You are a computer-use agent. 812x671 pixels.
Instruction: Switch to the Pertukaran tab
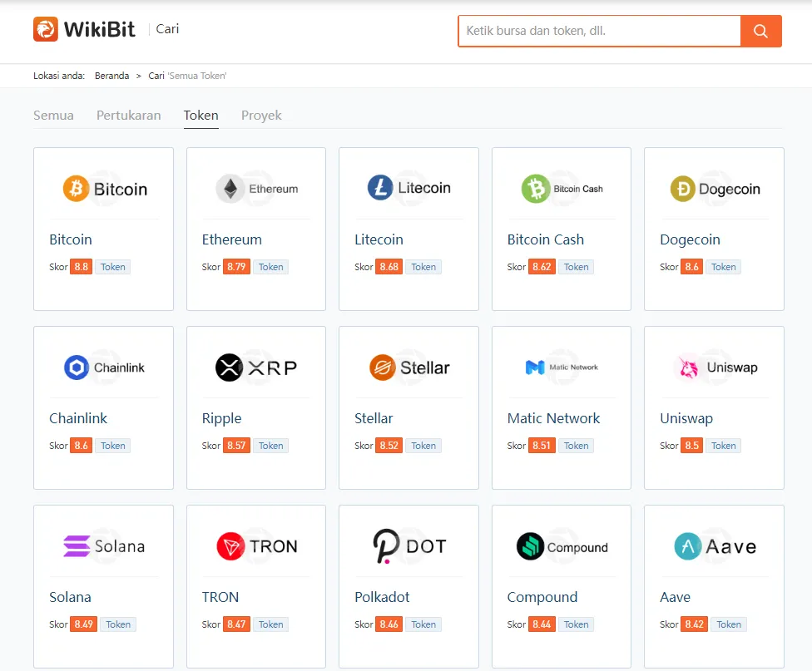point(128,115)
